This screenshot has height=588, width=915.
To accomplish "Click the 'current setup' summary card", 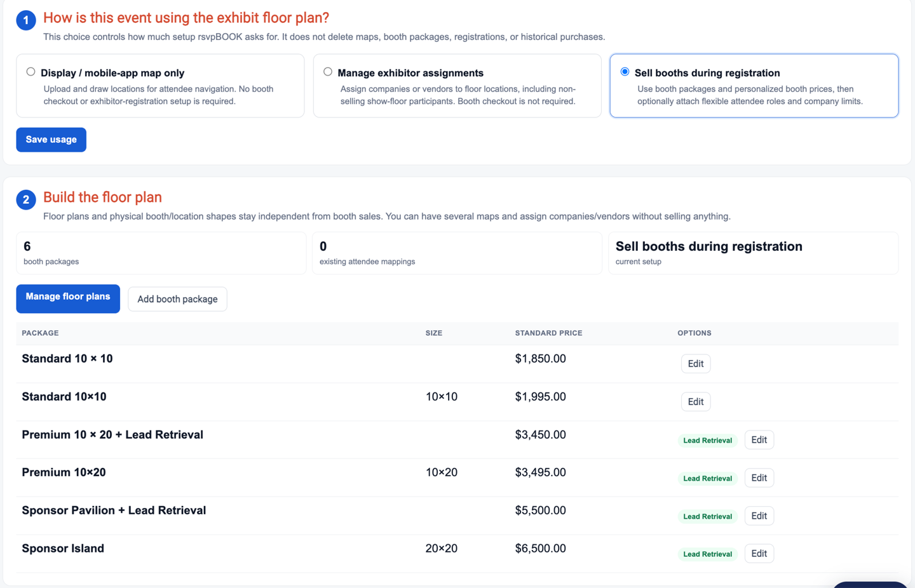I will [754, 253].
